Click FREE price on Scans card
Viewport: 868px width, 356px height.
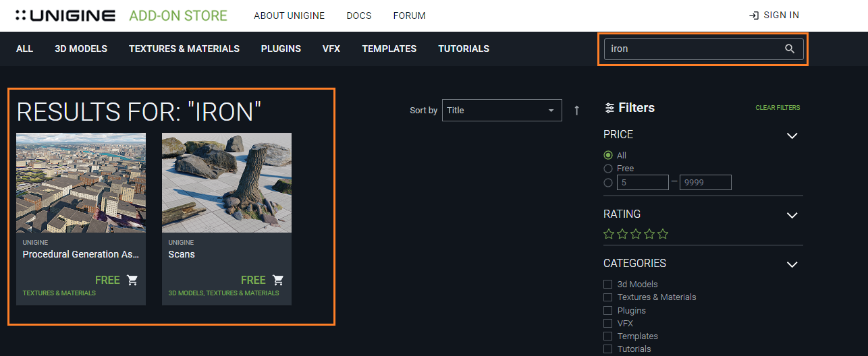coord(253,280)
